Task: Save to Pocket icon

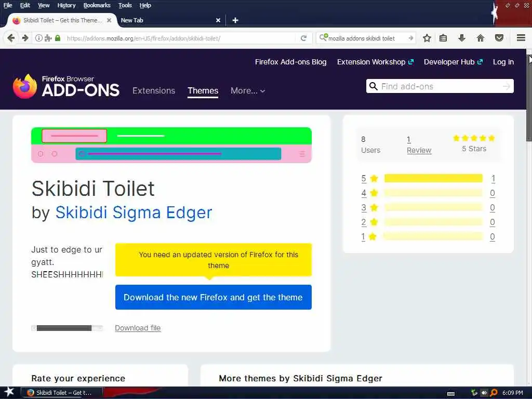Action: point(499,38)
